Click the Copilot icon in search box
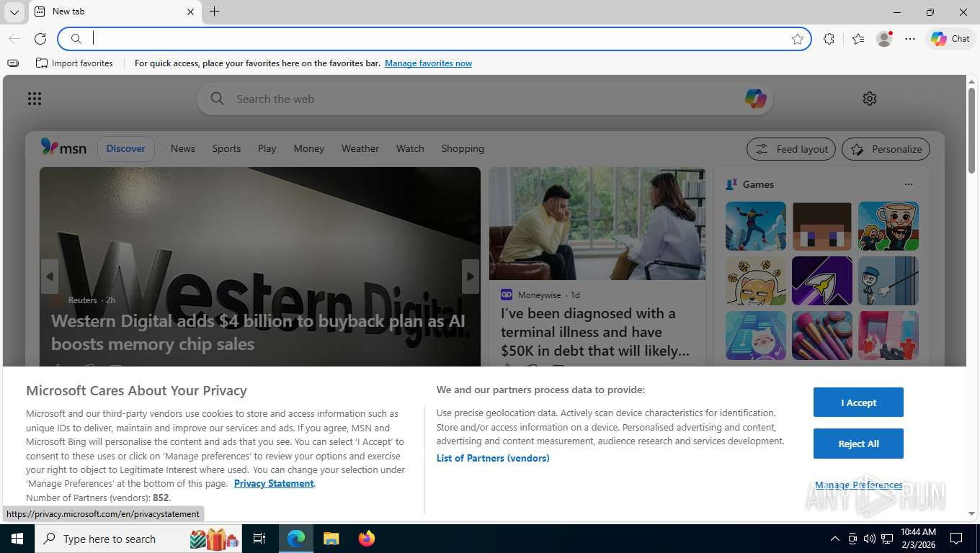Viewport: 980px width, 553px height. click(755, 99)
